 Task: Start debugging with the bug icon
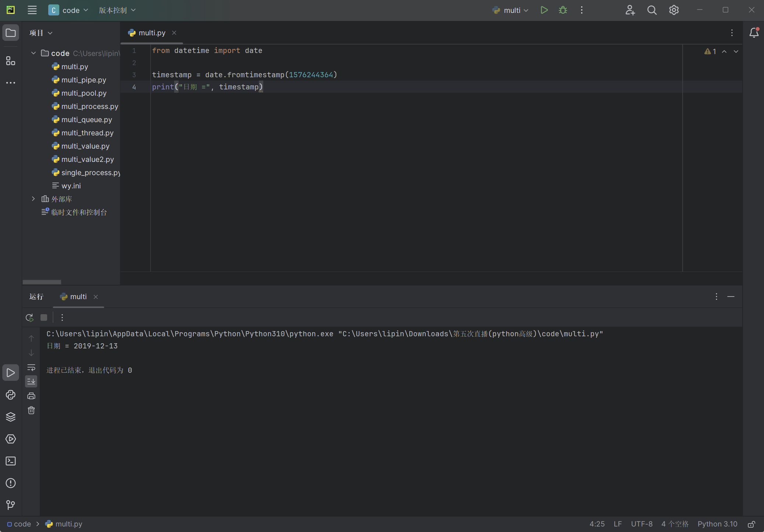pyautogui.click(x=563, y=10)
